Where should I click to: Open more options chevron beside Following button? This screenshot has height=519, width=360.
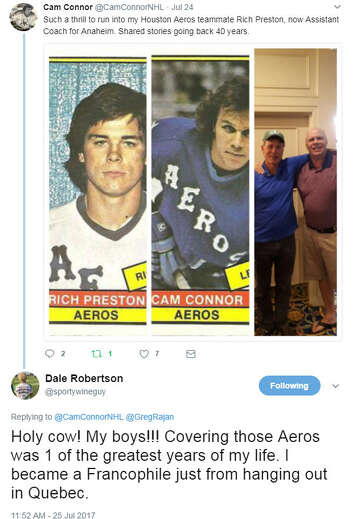tap(336, 386)
